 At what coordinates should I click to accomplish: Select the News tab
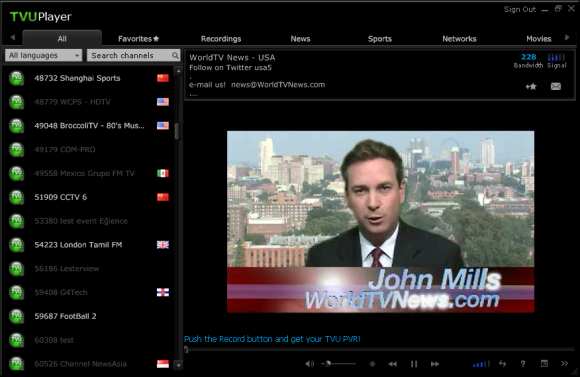[300, 38]
